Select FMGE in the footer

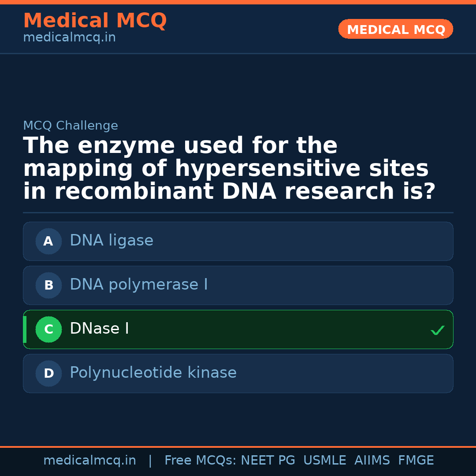click(416, 461)
